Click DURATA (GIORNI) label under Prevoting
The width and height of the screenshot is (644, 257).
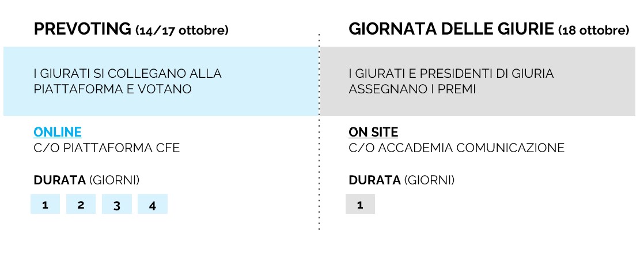point(86,180)
